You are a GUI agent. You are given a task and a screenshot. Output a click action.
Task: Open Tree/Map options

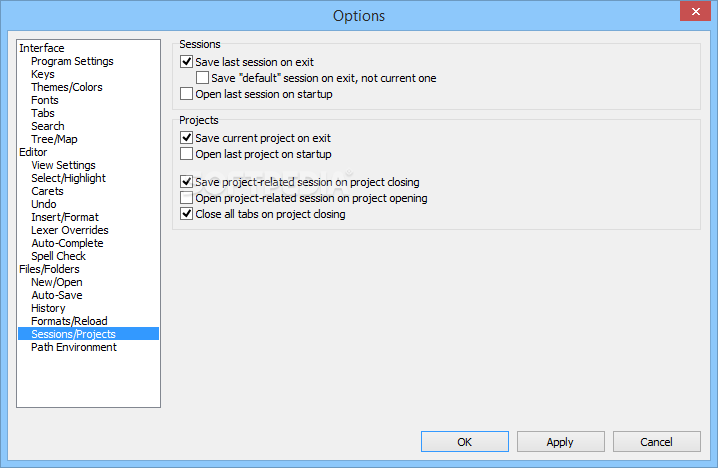54,139
